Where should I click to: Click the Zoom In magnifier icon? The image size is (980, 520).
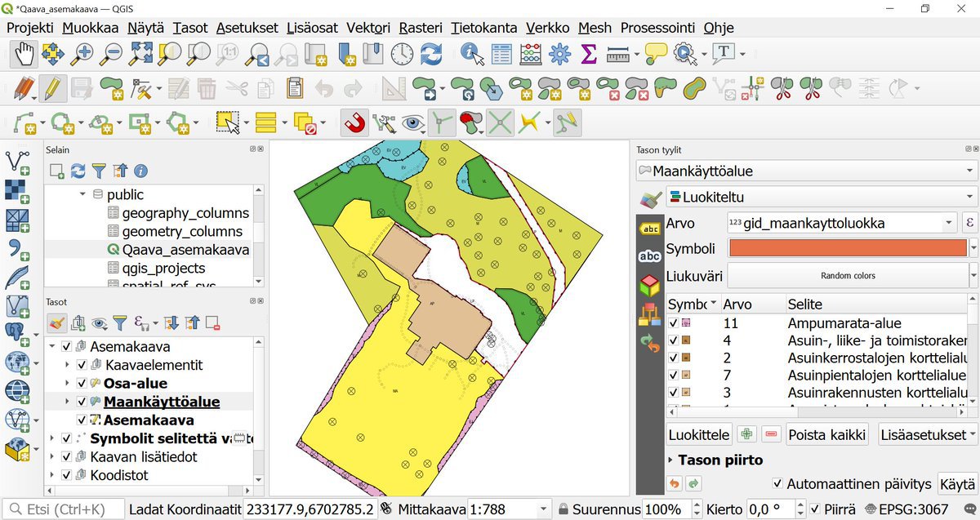coord(82,54)
